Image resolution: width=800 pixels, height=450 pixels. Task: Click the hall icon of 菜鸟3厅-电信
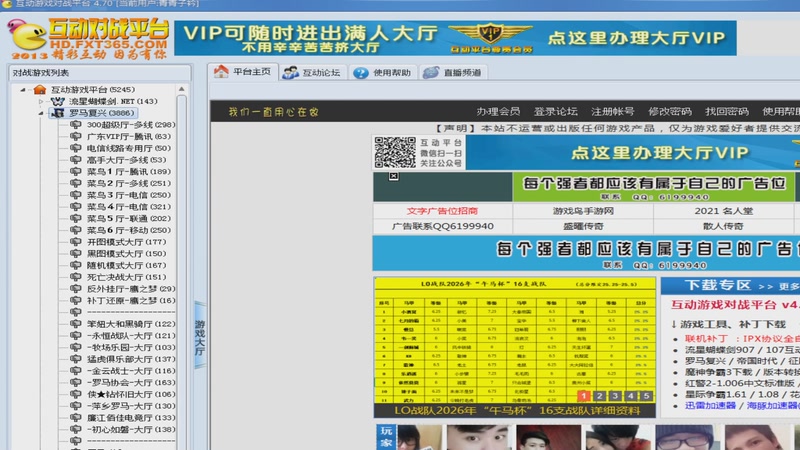click(x=76, y=195)
